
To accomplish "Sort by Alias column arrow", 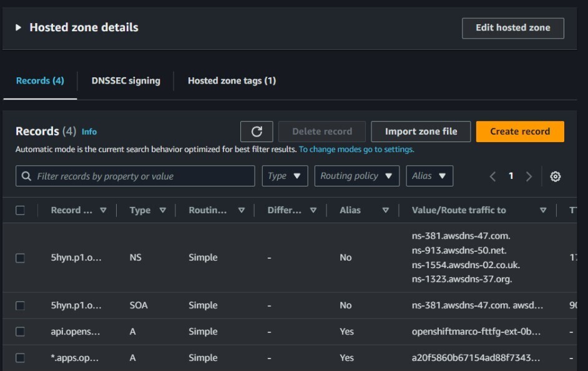I will (x=386, y=211).
